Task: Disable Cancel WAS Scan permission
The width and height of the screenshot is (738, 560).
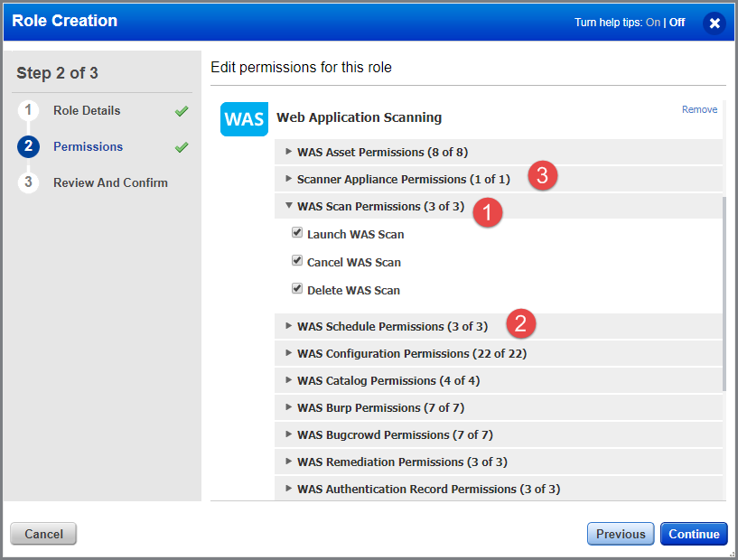Action: [x=297, y=260]
